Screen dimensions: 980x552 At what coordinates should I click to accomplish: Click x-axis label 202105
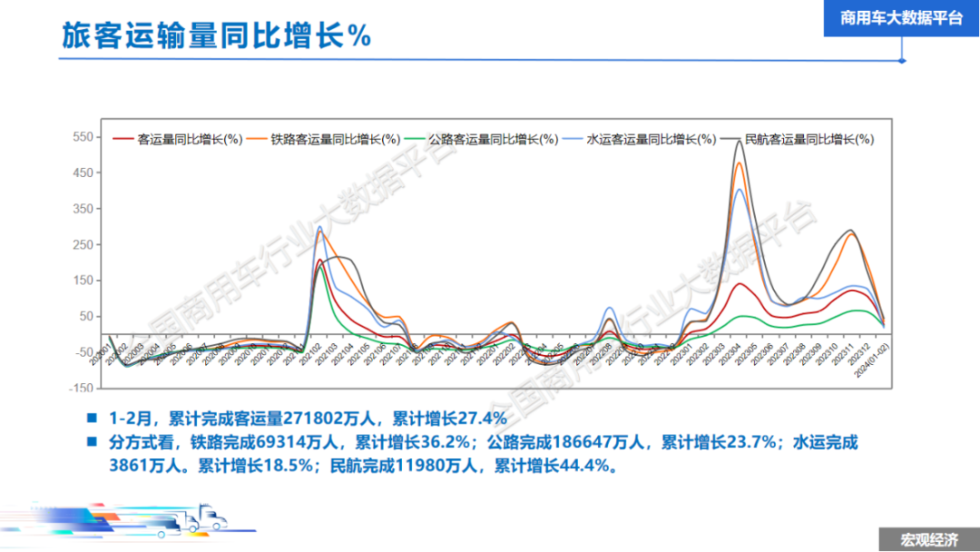pyautogui.click(x=358, y=354)
